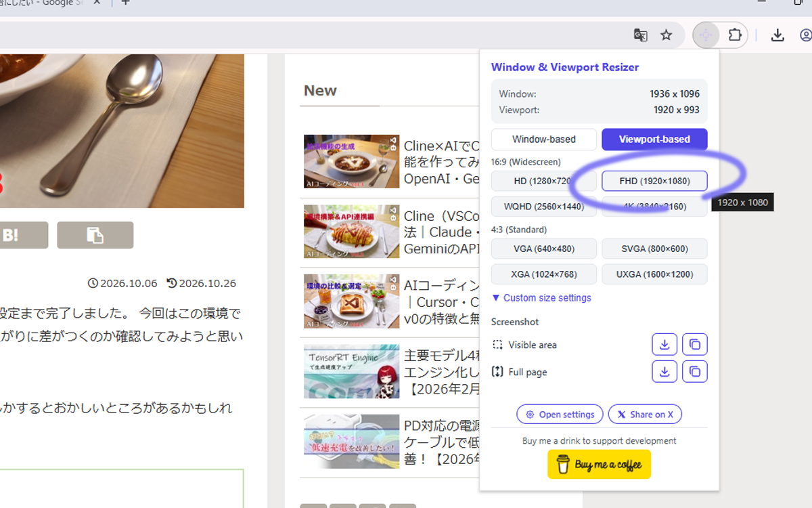Image resolution: width=812 pixels, height=508 pixels.
Task: Open the toast breakfast AI coding thumbnail
Action: click(x=351, y=301)
